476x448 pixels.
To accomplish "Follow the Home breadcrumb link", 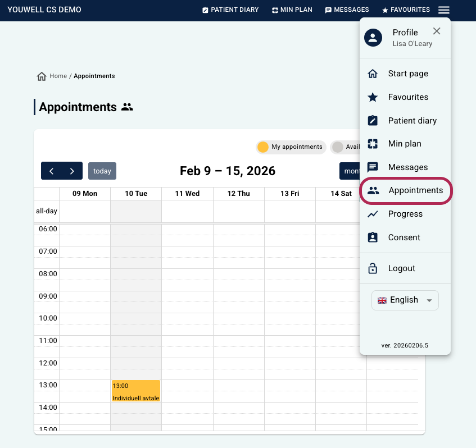I will pos(58,76).
